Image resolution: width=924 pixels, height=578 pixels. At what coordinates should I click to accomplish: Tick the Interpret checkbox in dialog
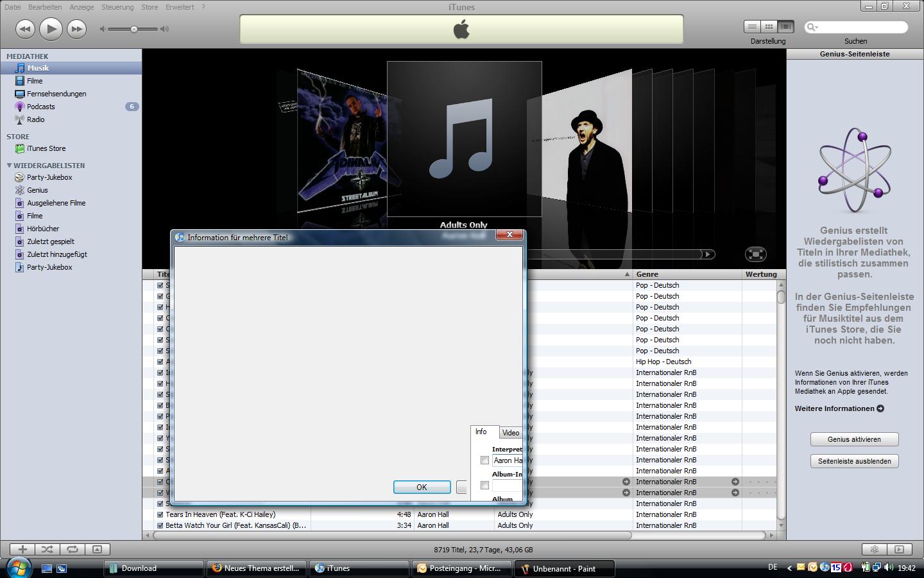coord(484,460)
